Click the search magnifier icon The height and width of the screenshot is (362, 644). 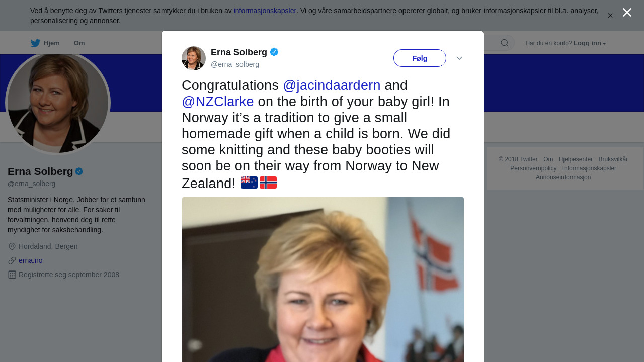tap(504, 43)
